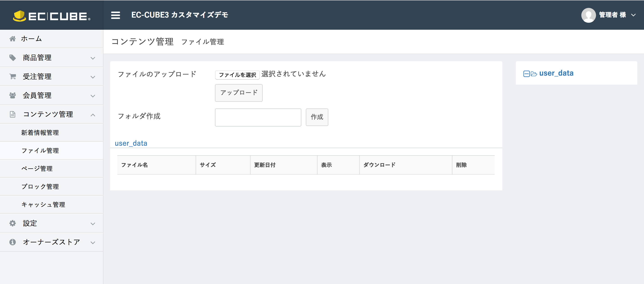Click the tag icon for 商品管理
The height and width of the screenshot is (284, 644).
coord(13,58)
